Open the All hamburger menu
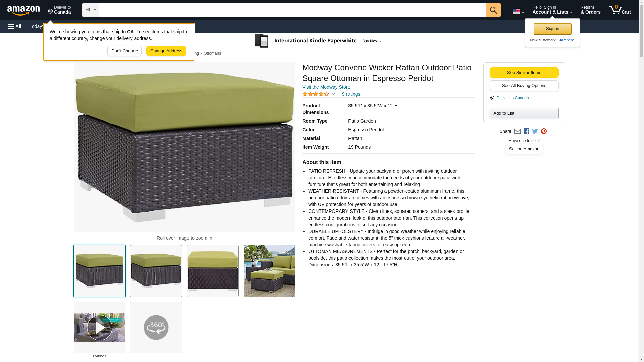Viewport: 644px width, 362px height. [15, 26]
